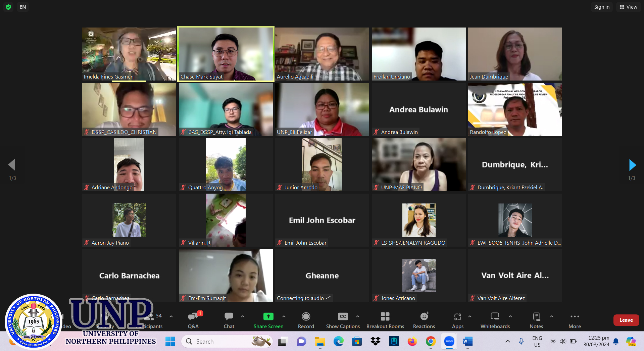Open Breakout Rooms
The width and height of the screenshot is (644, 351).
(385, 320)
